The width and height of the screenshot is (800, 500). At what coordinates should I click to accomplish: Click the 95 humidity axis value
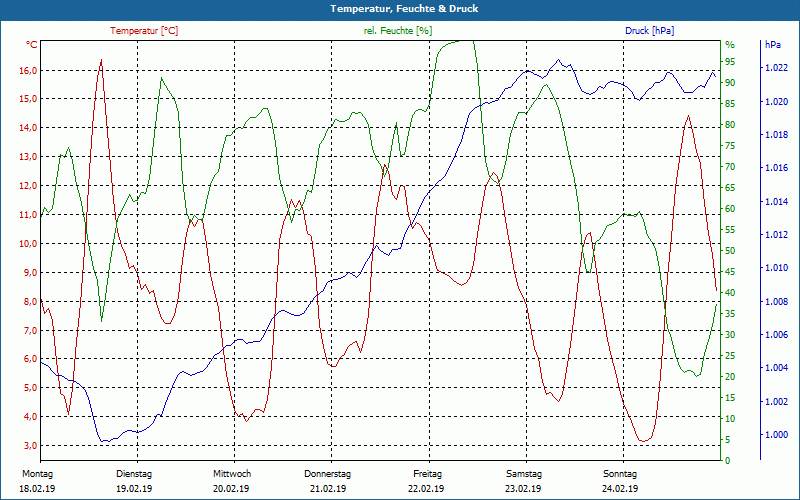(x=730, y=62)
